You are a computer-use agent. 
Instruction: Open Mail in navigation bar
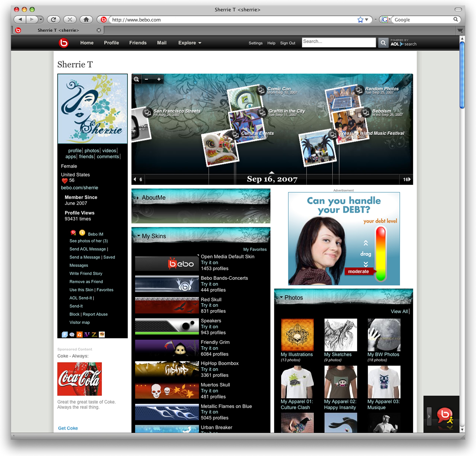[x=162, y=43]
